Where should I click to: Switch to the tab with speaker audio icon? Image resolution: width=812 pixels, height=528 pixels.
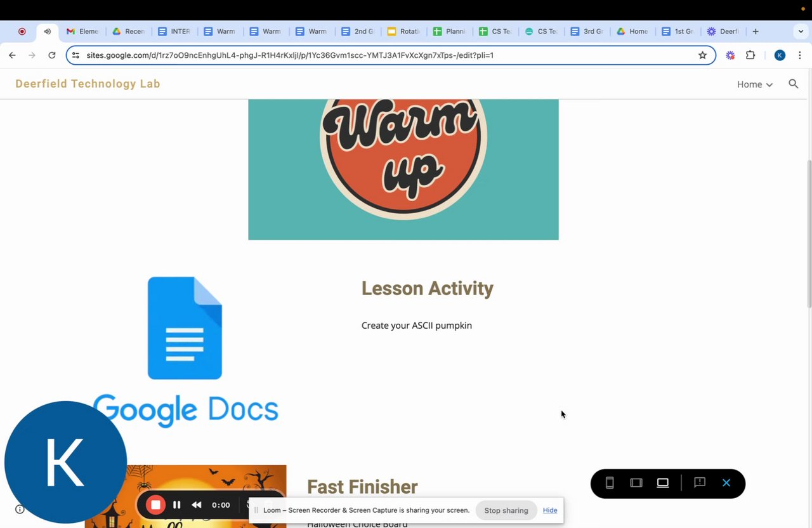click(48, 31)
